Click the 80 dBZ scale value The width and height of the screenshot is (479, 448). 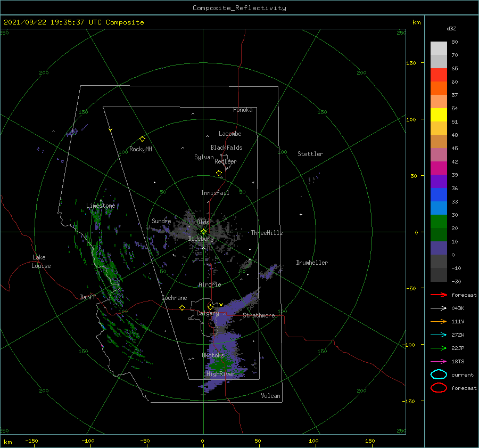(x=455, y=42)
